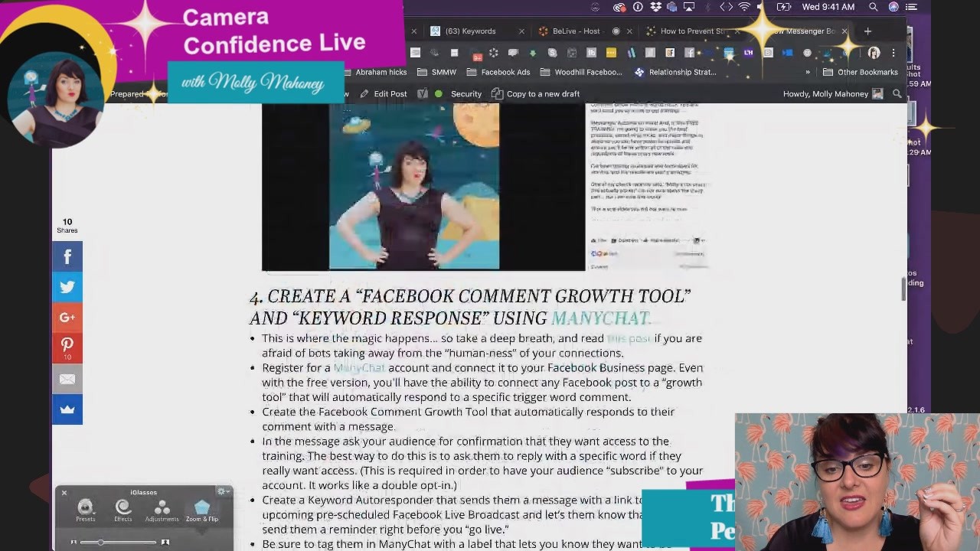Open Other Bookmarks folder

(x=861, y=72)
